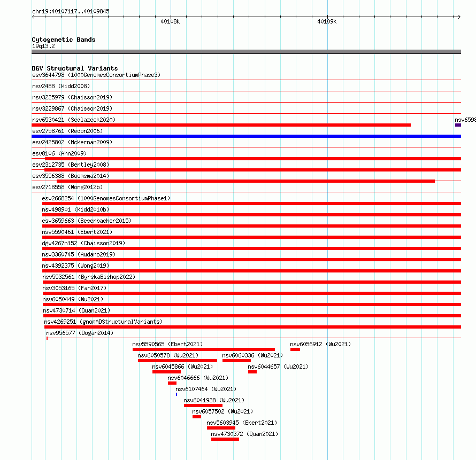Click the chr19:40107117..40109845 coordinate text
This screenshot has height=460, width=476.
pyautogui.click(x=71, y=12)
